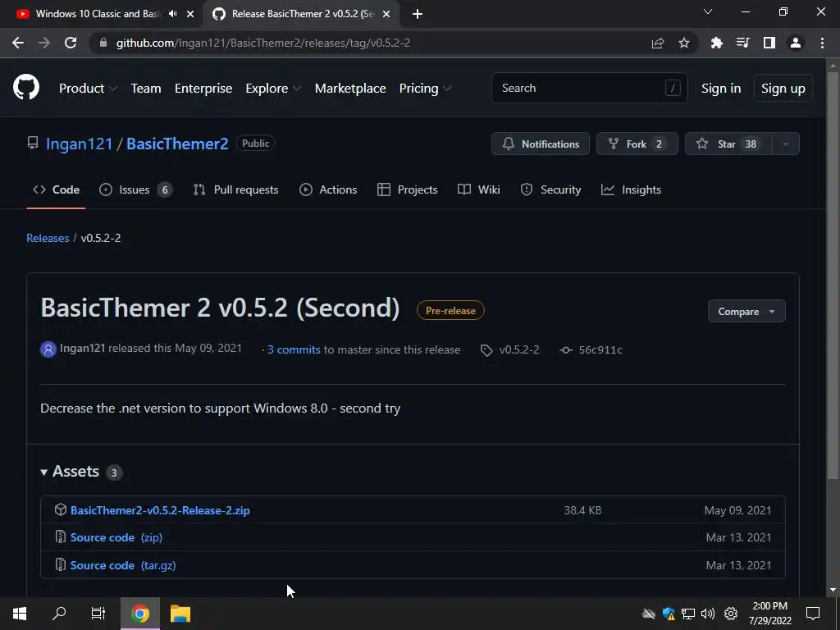Viewport: 840px width, 630px height.
Task: Click the Ingan121 user avatar
Action: [48, 349]
